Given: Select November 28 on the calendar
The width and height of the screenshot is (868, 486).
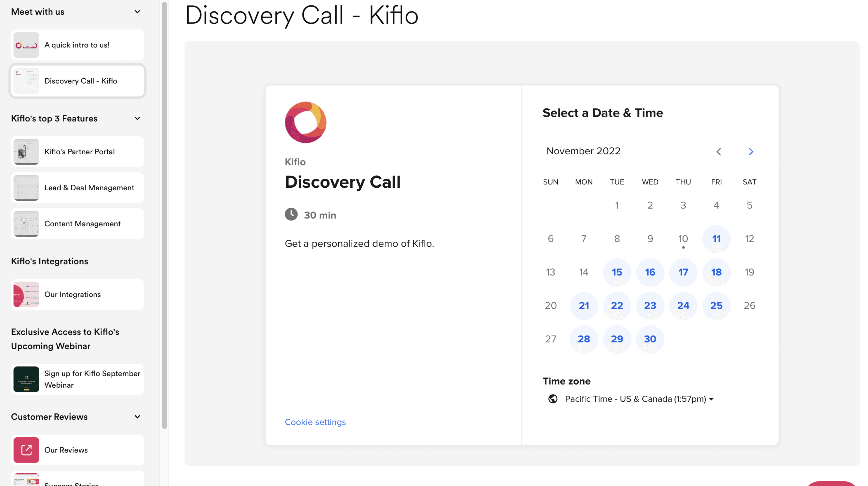Looking at the screenshot, I should (584, 339).
